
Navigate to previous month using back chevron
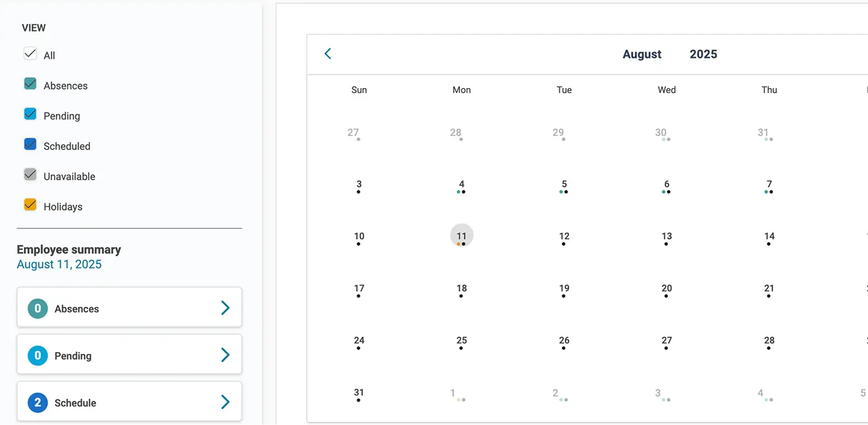pos(327,53)
